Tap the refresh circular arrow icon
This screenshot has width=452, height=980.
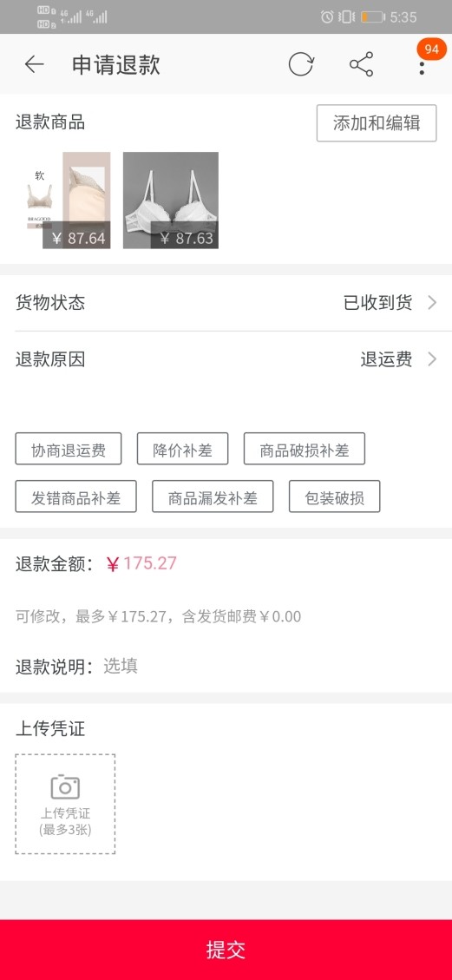click(301, 64)
